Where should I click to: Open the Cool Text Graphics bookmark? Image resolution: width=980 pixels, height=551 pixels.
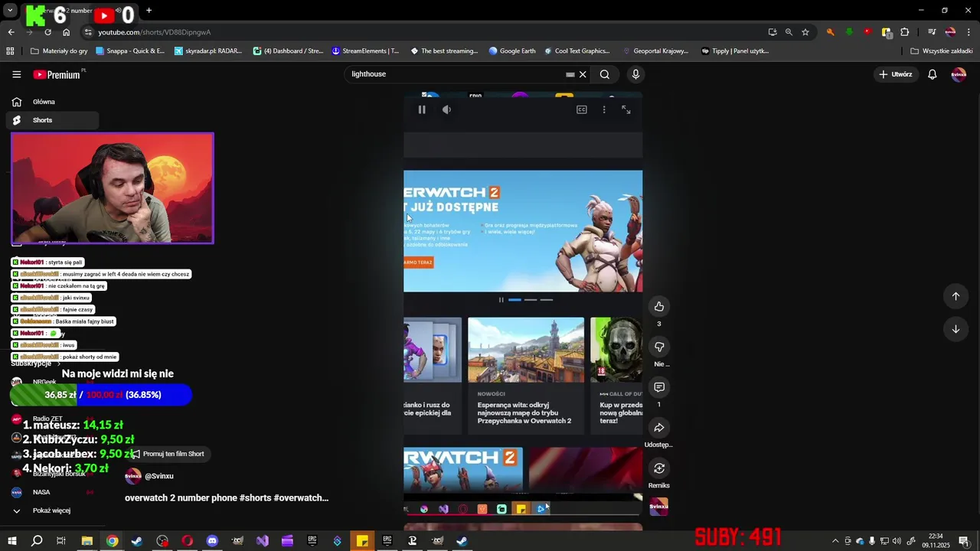(x=577, y=51)
